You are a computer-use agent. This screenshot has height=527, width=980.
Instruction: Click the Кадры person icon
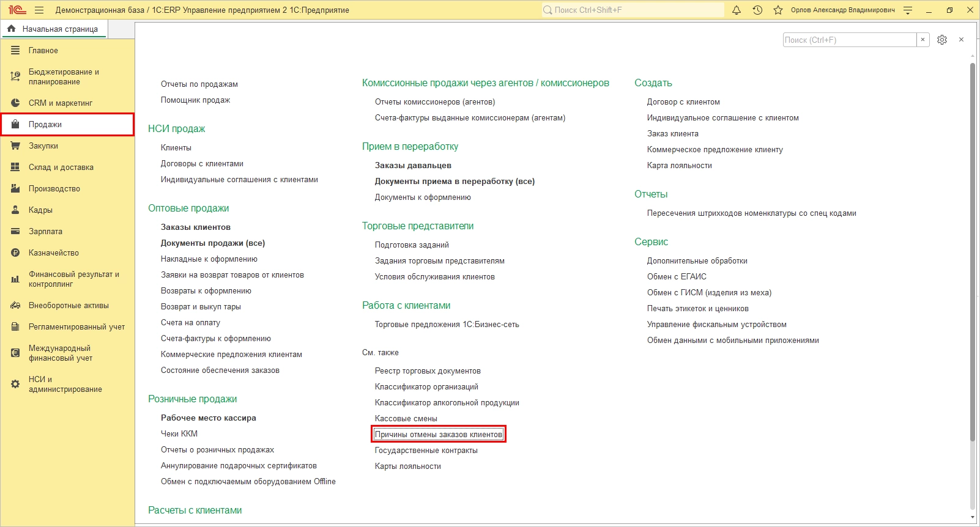click(15, 210)
